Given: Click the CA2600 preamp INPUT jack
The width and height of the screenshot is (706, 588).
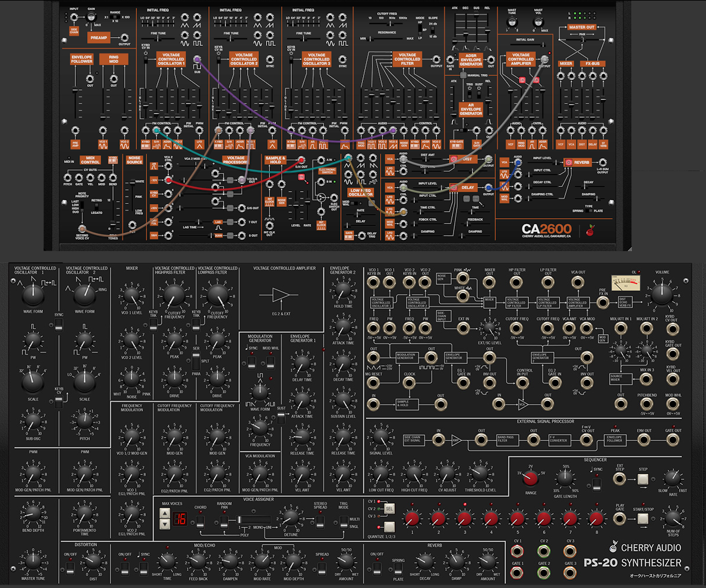Looking at the screenshot, I should coord(74,18).
